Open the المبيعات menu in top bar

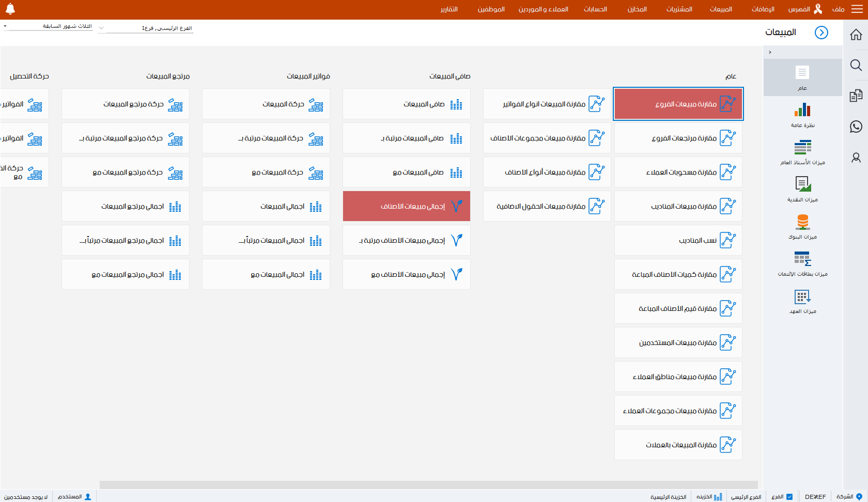(x=720, y=9)
